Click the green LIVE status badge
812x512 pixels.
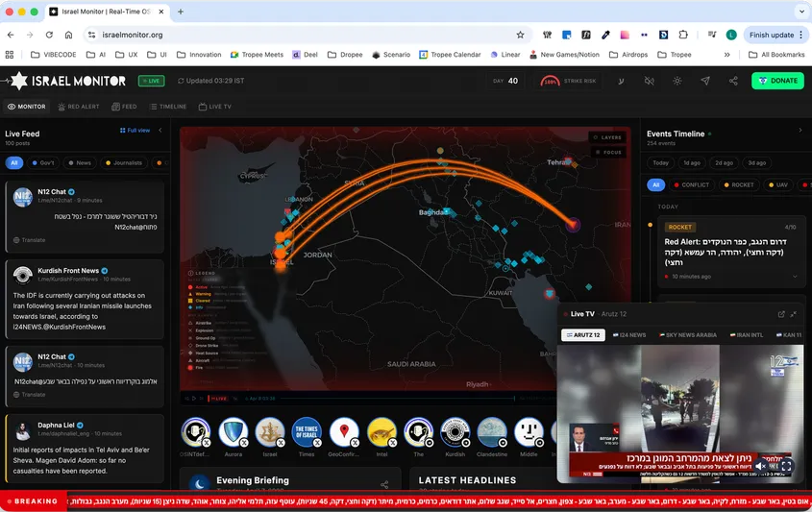pyautogui.click(x=151, y=81)
